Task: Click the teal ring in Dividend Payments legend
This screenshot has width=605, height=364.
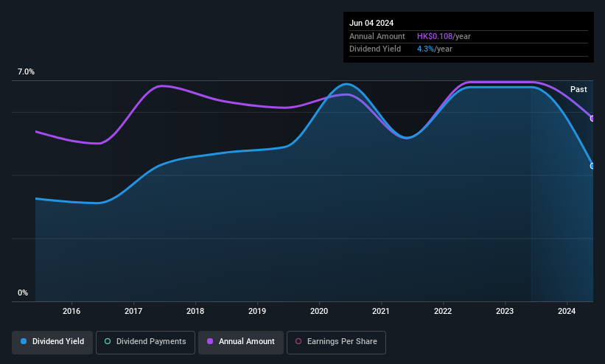Action: (108, 342)
